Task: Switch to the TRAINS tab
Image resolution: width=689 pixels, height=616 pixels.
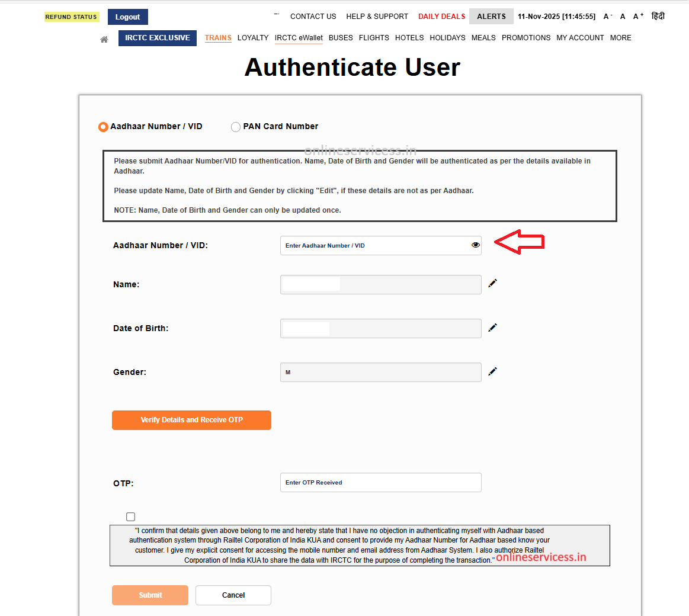Action: 217,38
